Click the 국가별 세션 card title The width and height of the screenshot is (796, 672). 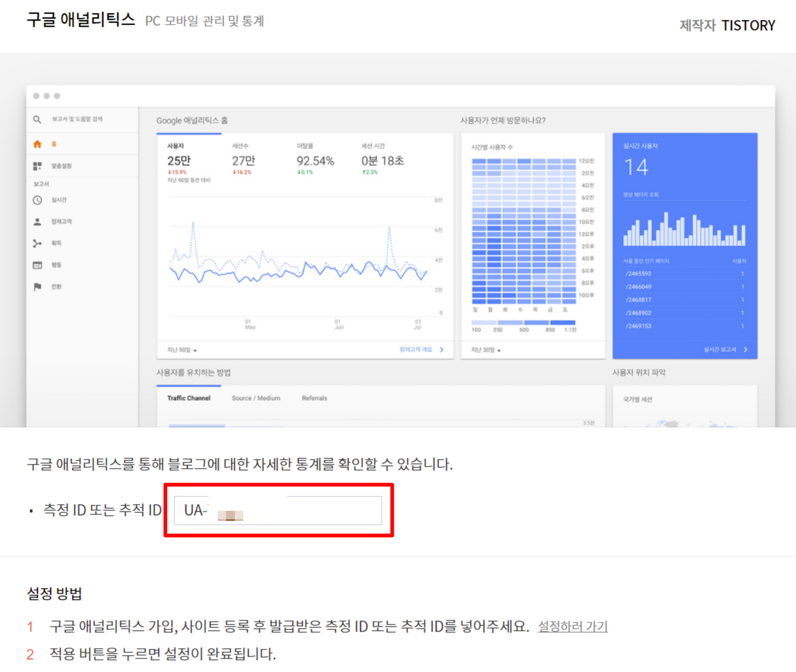pos(638,399)
